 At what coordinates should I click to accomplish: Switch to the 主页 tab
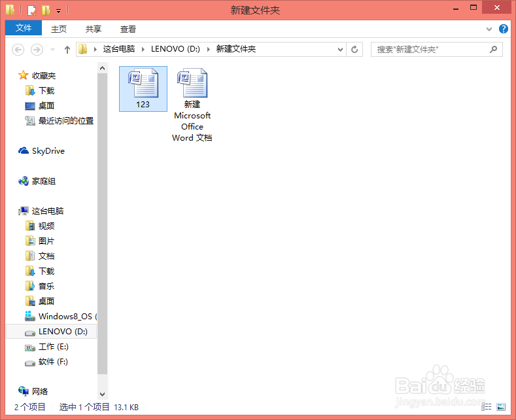tap(59, 29)
